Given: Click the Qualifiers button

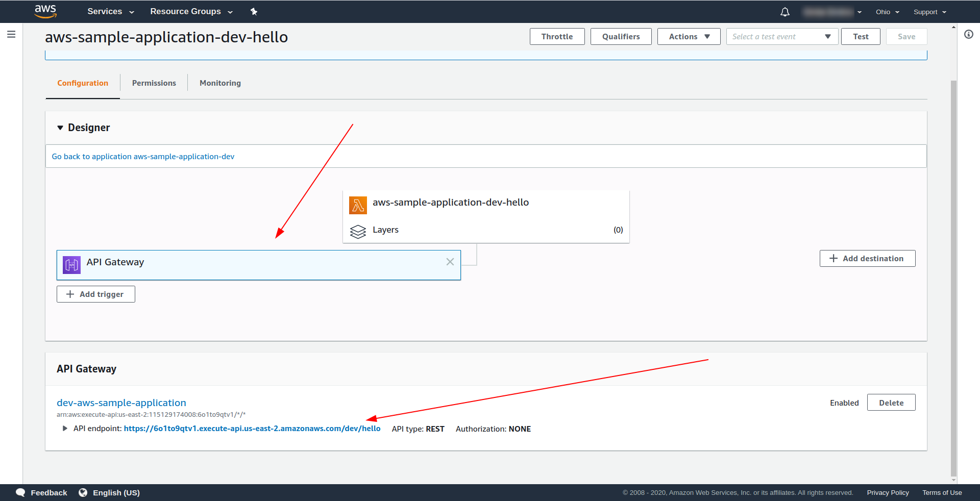Looking at the screenshot, I should click(621, 36).
